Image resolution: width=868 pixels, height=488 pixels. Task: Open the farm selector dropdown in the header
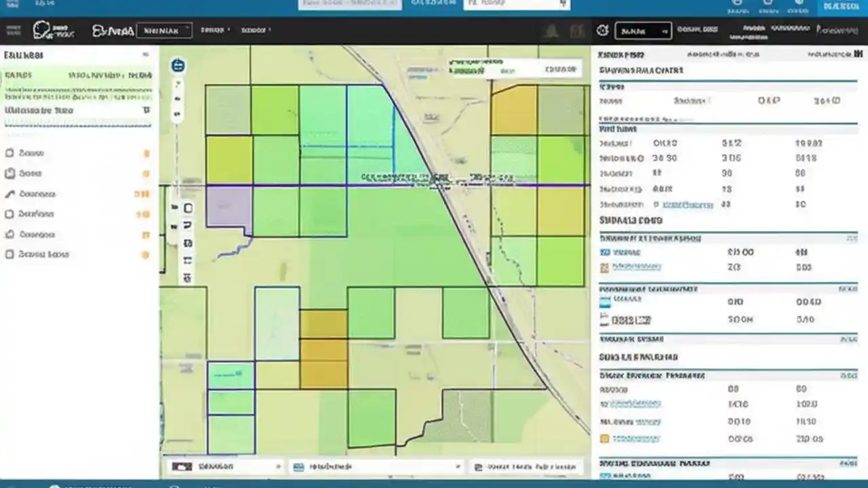click(x=165, y=30)
